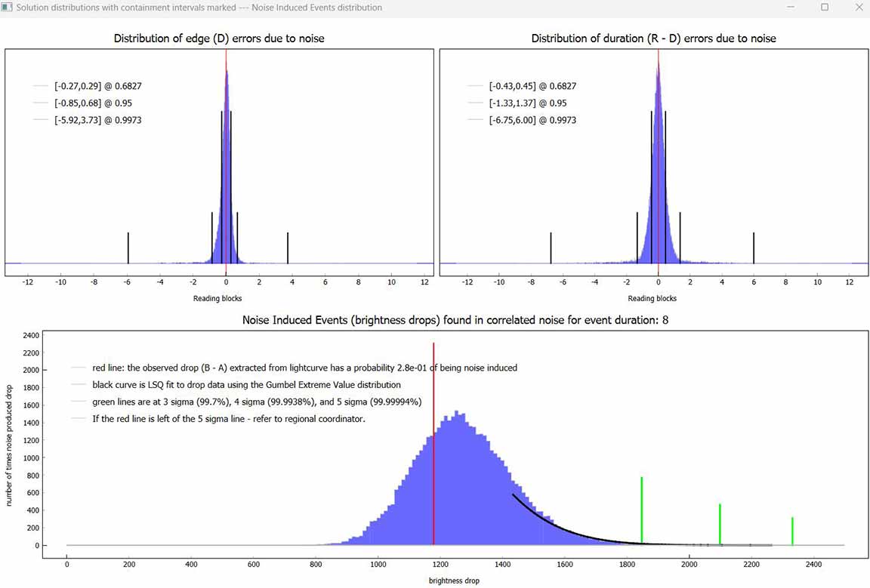Click the x-axis tick label '600' on brightness drop plot

tap(254, 564)
